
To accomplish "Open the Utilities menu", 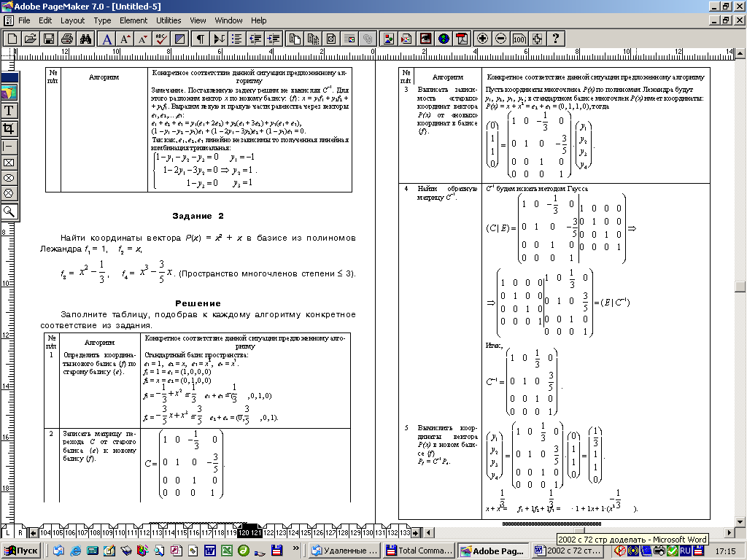I will [169, 20].
